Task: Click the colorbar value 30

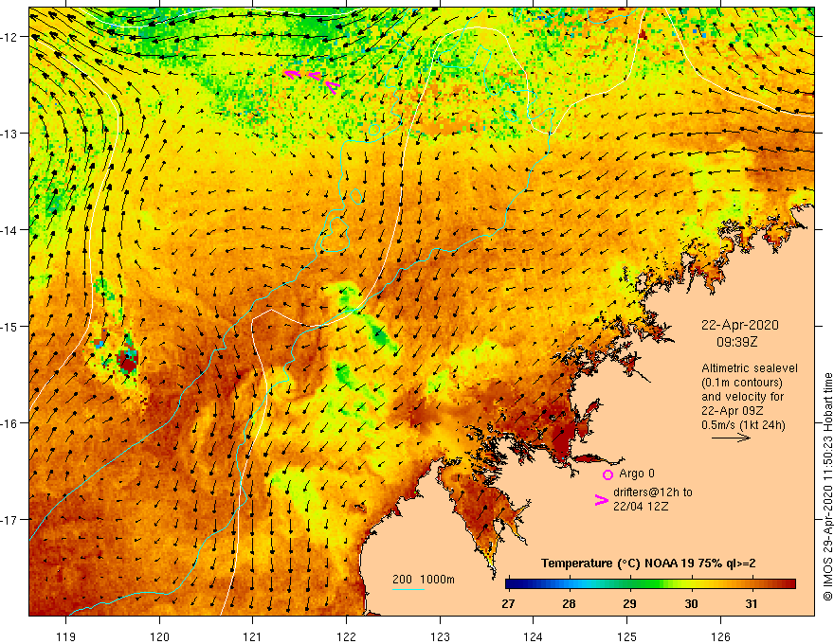Action: pos(691,603)
